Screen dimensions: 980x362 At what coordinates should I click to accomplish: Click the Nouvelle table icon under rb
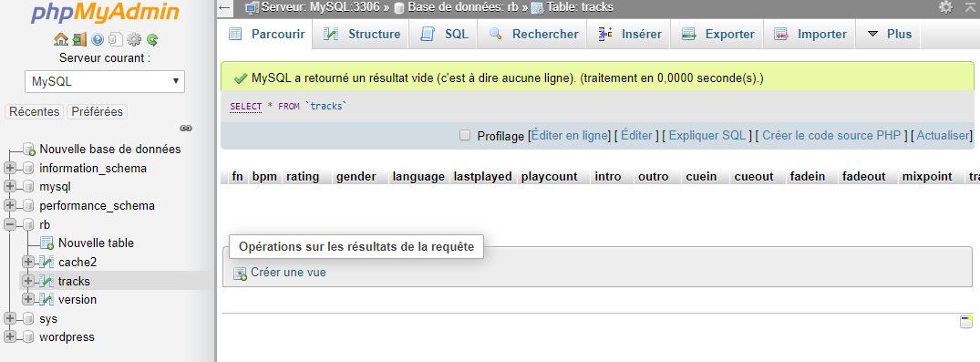pyautogui.click(x=46, y=243)
